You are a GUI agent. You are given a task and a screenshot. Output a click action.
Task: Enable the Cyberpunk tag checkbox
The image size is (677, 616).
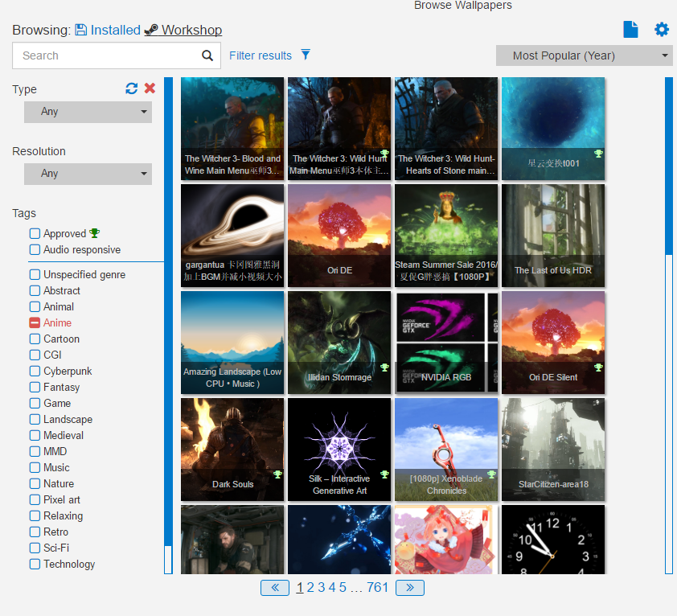35,371
